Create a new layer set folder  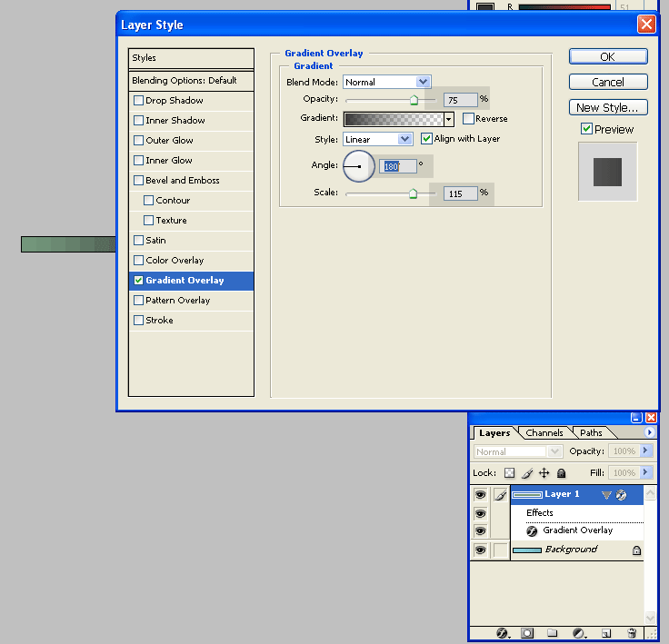pos(552,633)
